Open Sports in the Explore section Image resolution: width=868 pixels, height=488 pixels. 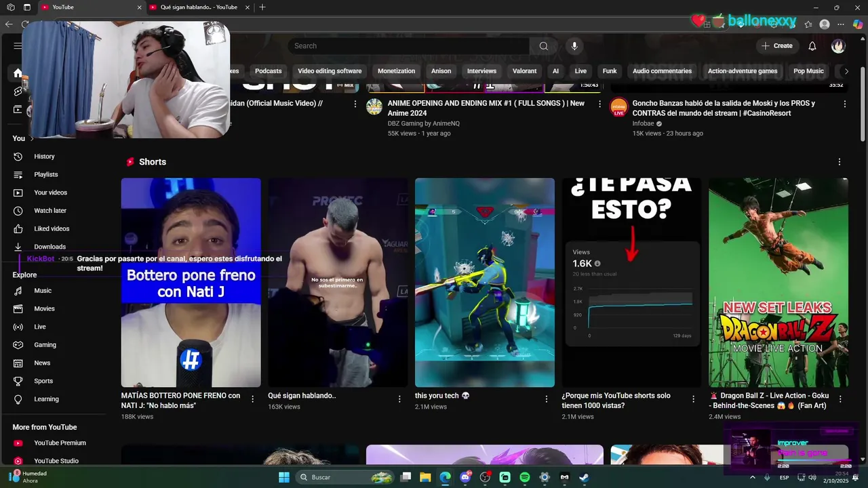click(x=43, y=381)
